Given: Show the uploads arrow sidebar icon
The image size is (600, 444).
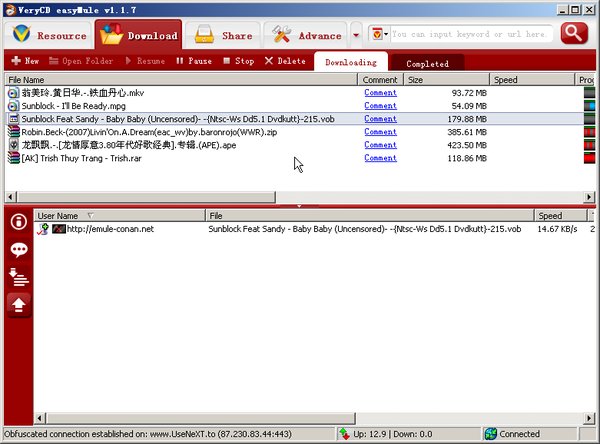Looking at the screenshot, I should (x=19, y=305).
